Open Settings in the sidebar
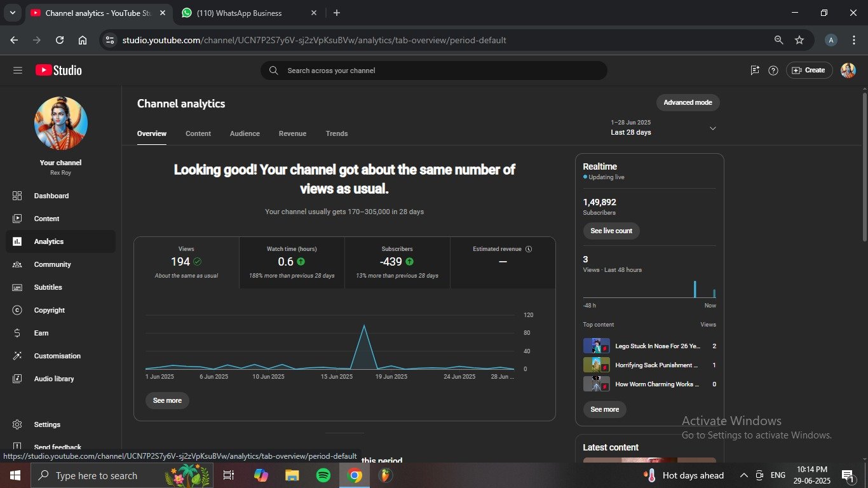The image size is (868, 488). (x=61, y=424)
